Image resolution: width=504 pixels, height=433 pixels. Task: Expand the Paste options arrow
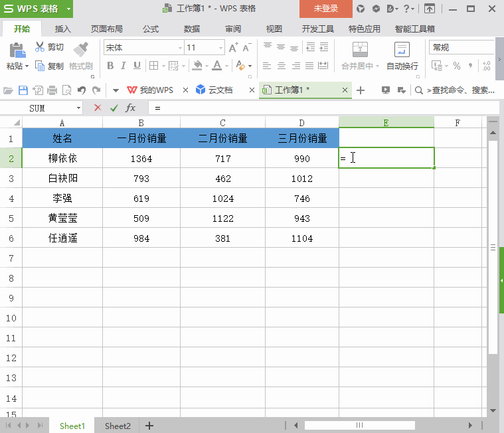click(27, 66)
